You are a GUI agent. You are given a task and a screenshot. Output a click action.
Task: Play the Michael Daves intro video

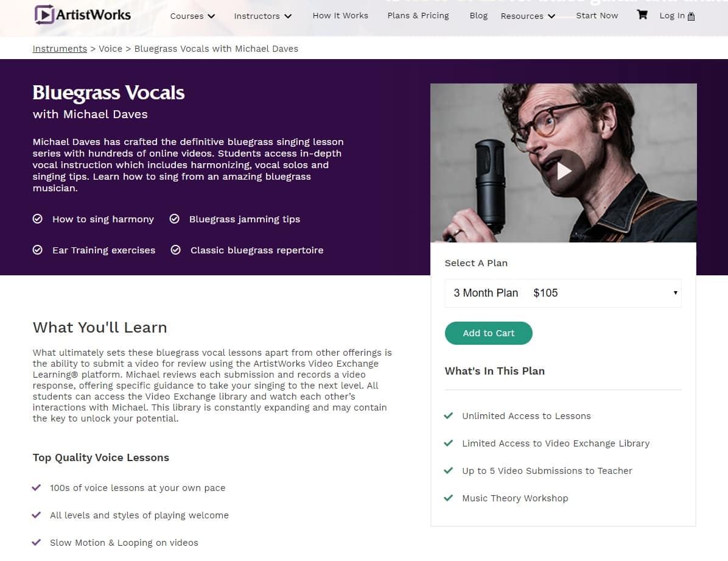click(564, 171)
